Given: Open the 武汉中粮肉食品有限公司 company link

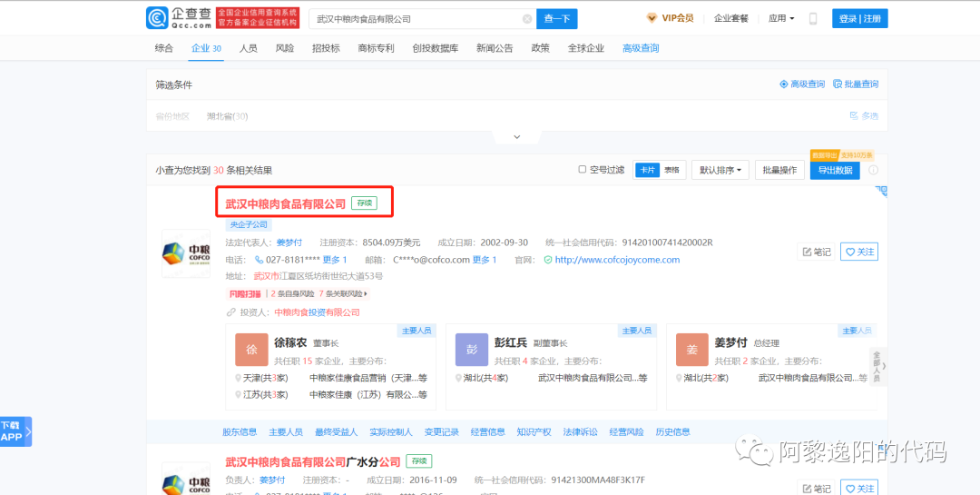Looking at the screenshot, I should (286, 204).
